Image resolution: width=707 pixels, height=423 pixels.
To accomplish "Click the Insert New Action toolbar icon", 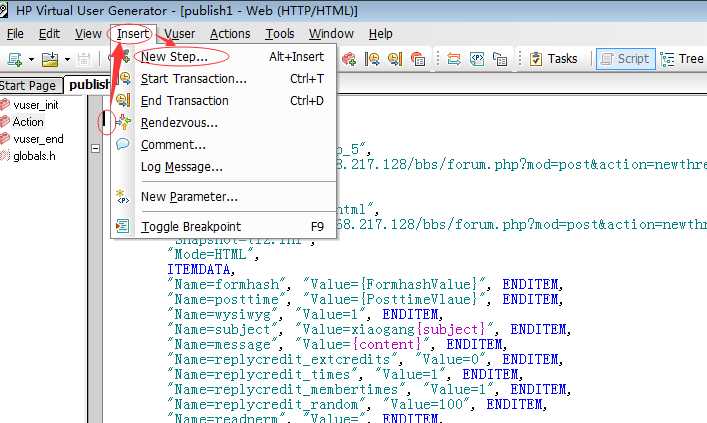I will 349,59.
